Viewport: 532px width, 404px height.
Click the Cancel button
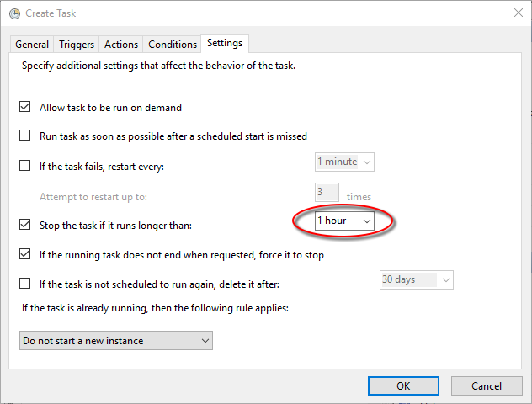point(486,385)
